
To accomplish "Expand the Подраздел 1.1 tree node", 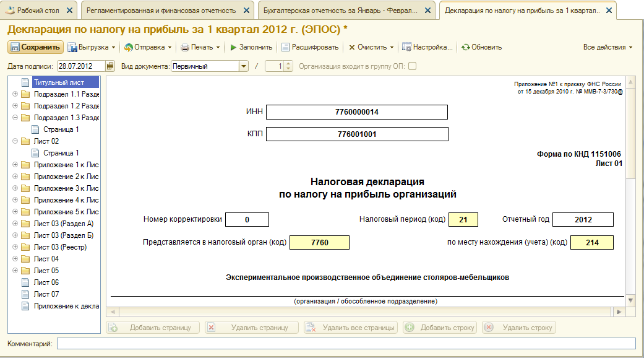I will (15, 94).
